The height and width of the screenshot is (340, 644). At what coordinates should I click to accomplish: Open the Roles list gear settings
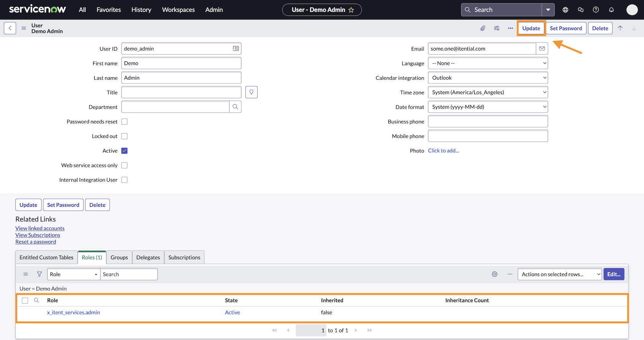click(495, 274)
